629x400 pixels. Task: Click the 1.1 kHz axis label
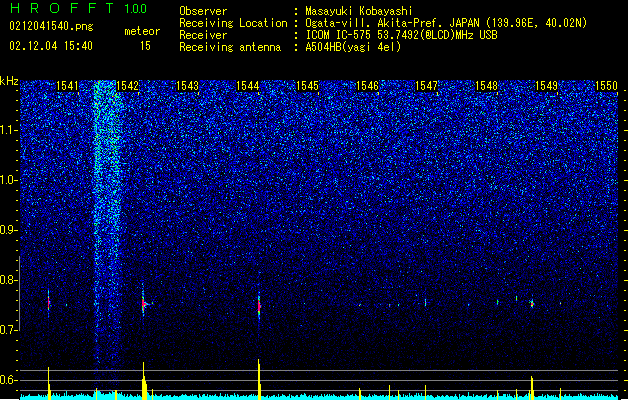(9, 130)
